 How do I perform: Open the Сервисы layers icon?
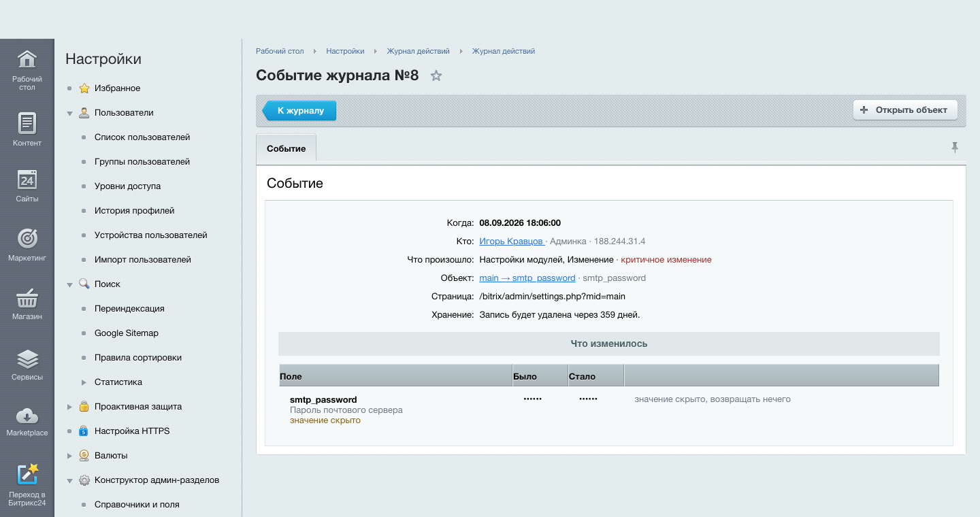pos(27,358)
